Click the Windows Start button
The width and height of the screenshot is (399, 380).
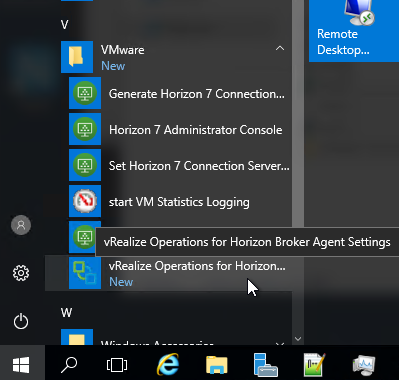tap(21, 364)
